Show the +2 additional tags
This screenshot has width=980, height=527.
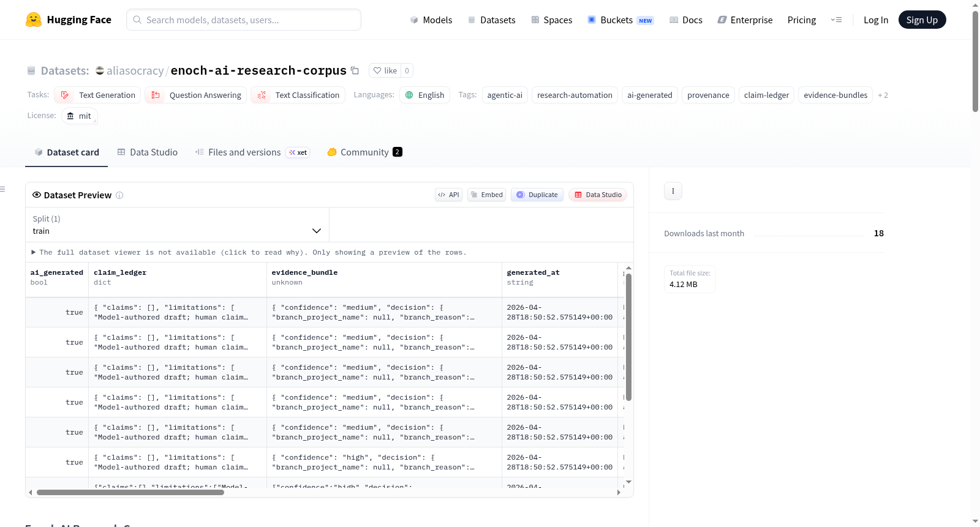[x=883, y=95]
